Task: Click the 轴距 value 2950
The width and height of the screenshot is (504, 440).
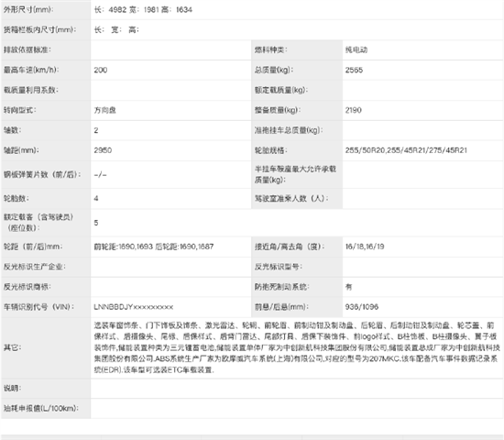Action: click(103, 150)
